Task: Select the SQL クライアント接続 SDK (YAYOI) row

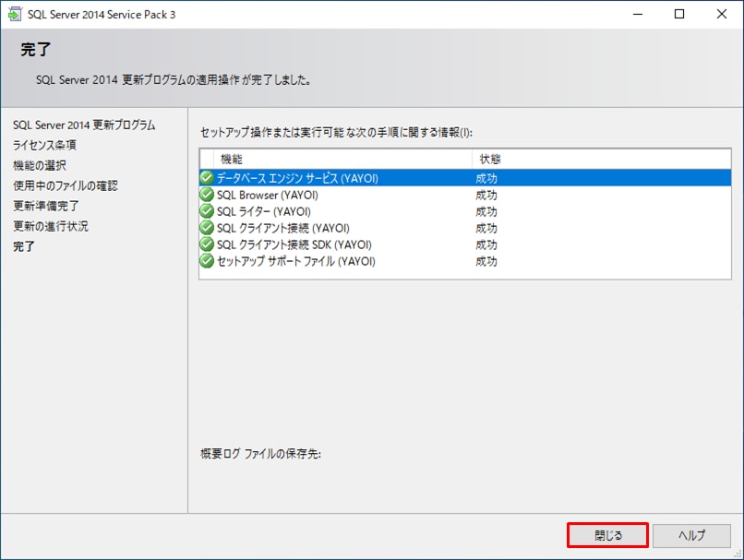Action: point(465,244)
